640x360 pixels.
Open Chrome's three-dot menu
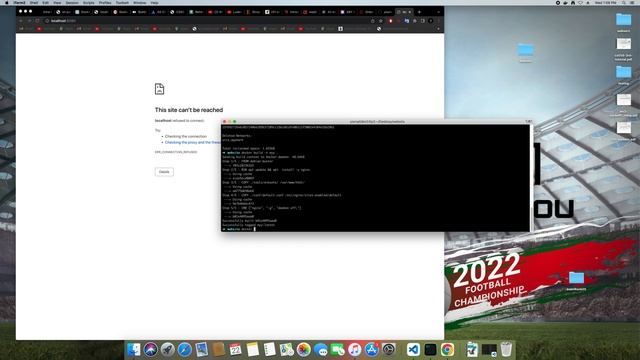point(438,21)
